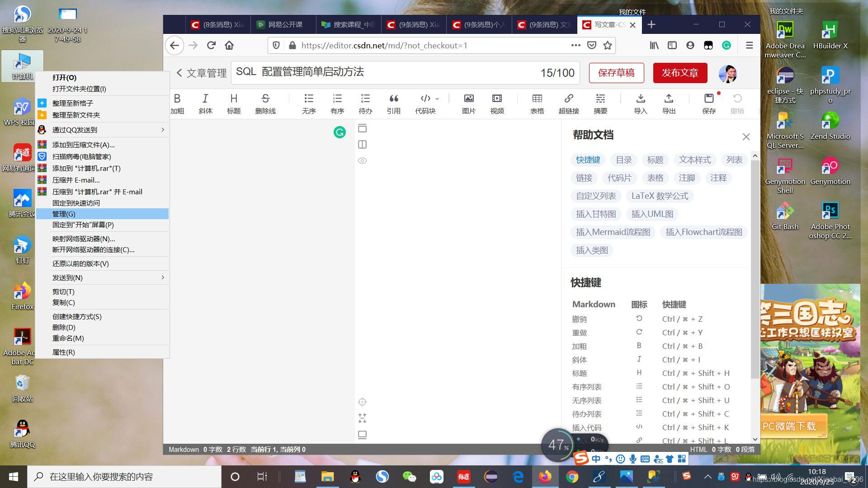Viewport: 868px width, 488px height.
Task: Click the 导入 import icon
Action: pyautogui.click(x=641, y=99)
